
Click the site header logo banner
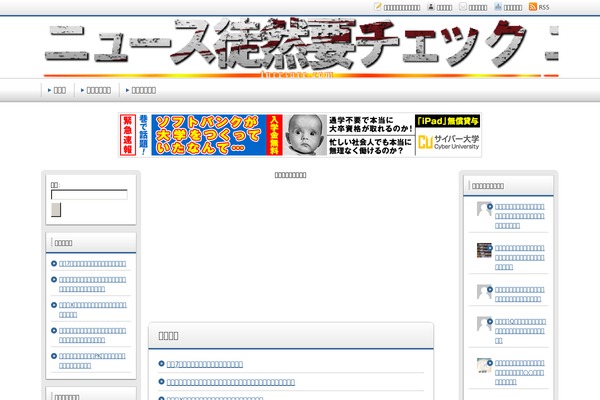(300, 47)
